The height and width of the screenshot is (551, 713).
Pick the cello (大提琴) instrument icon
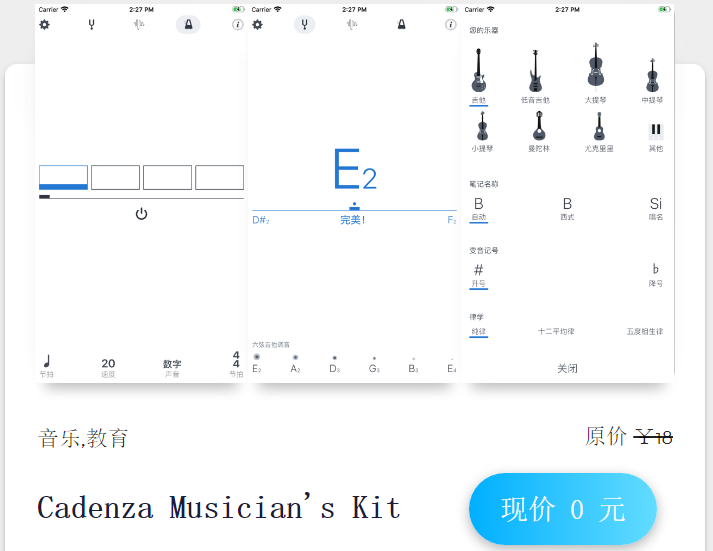point(596,68)
